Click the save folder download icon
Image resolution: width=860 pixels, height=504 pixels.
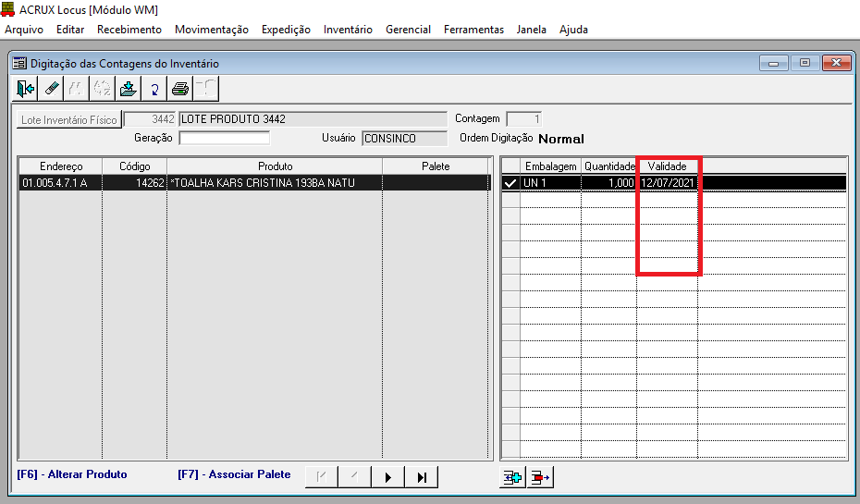coord(128,88)
